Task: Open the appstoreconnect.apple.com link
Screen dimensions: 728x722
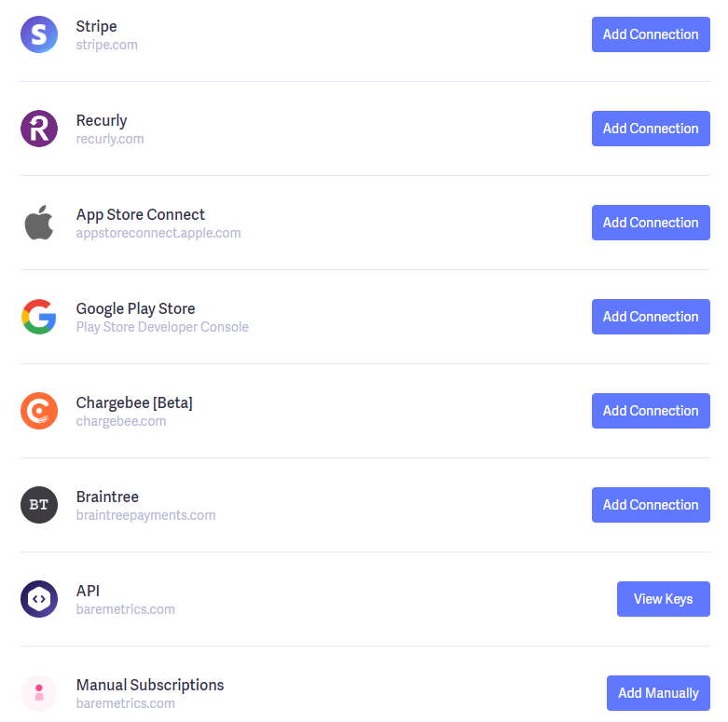Action: pyautogui.click(x=158, y=233)
